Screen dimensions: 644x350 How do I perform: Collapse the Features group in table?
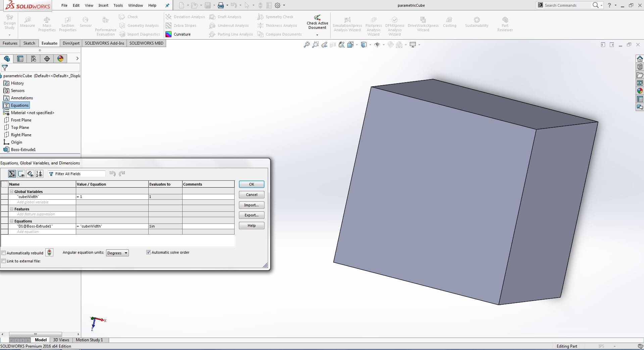[x=12, y=209]
